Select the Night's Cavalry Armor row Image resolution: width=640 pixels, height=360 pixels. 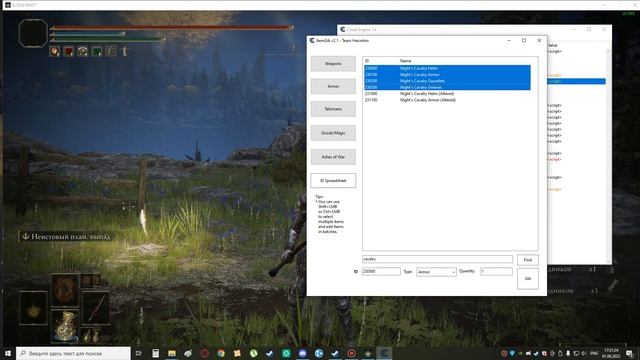point(447,75)
